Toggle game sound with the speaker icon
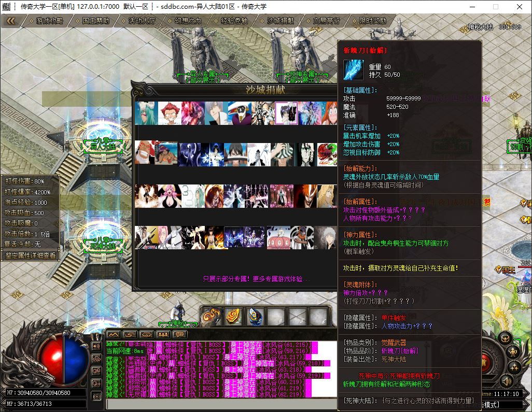532x412 pixels. (x=507, y=381)
